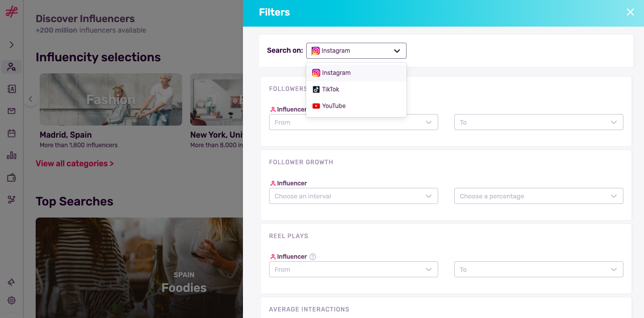Expand the sidebar with the chevron icon

(11, 45)
